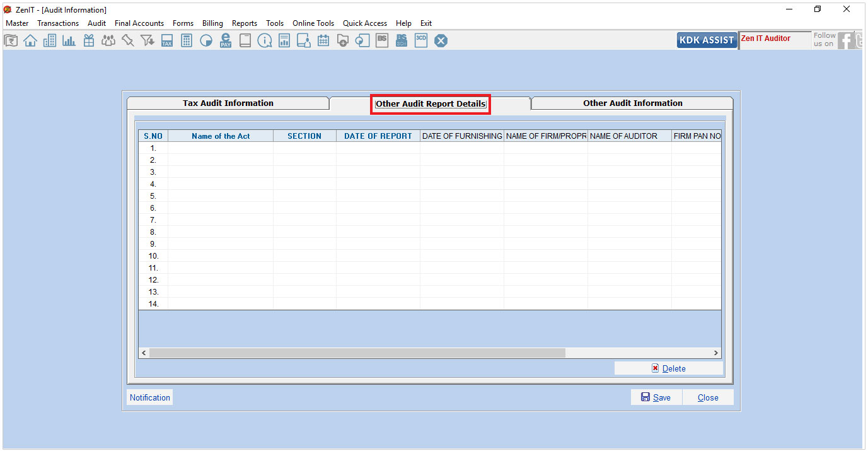Open the information bubble icon
868x451 pixels.
265,41
